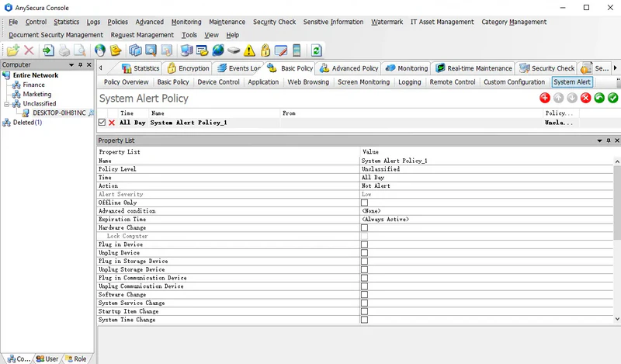Click the Action value Not Alert

click(376, 185)
